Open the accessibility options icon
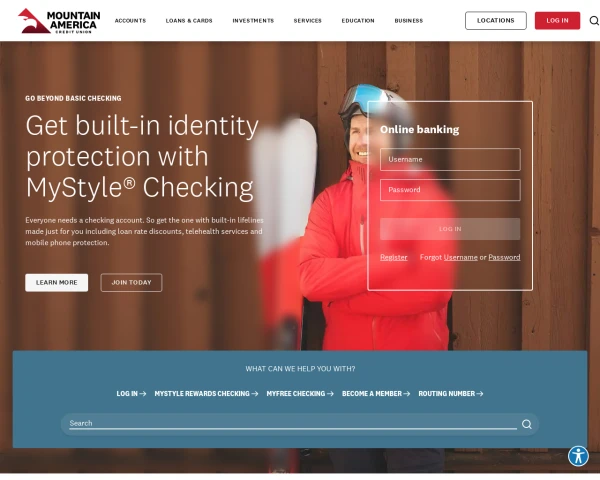 [578, 456]
